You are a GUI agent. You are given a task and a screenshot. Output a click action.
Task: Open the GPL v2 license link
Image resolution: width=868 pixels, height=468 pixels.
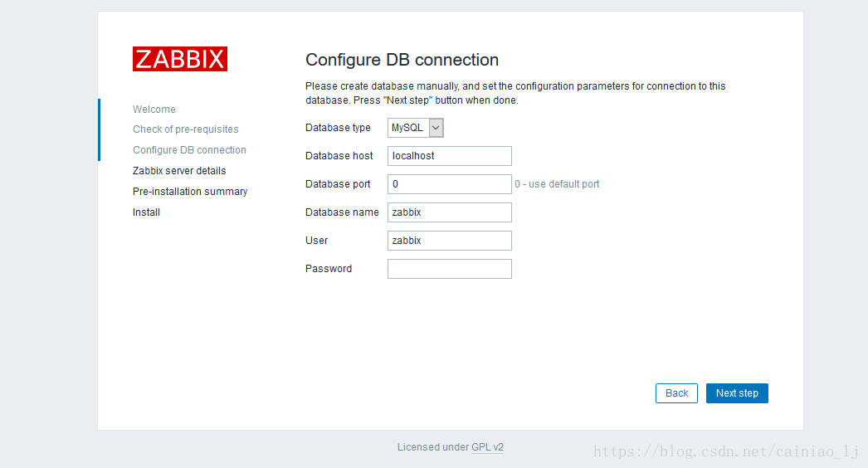[x=487, y=447]
